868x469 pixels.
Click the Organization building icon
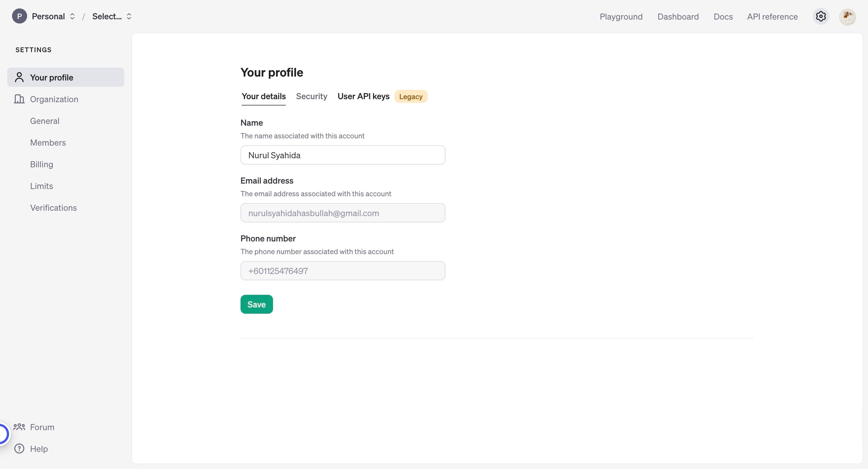[x=19, y=99]
